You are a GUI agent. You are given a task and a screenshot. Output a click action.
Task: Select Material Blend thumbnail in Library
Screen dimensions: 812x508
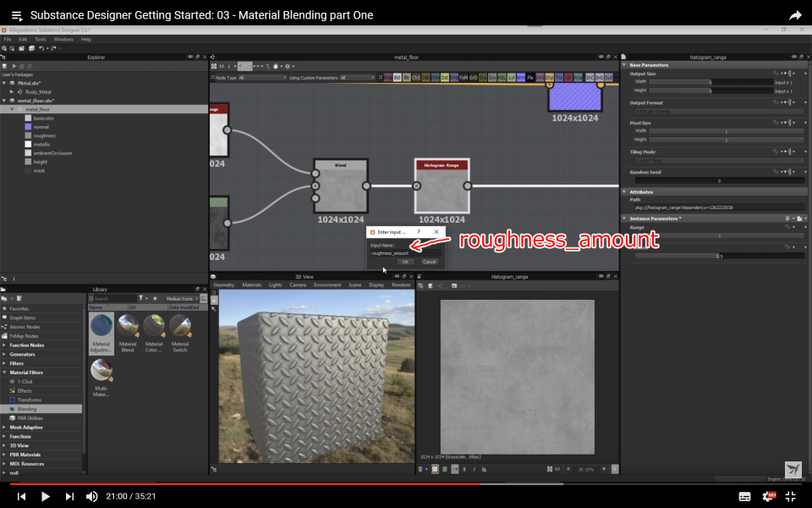(128, 334)
